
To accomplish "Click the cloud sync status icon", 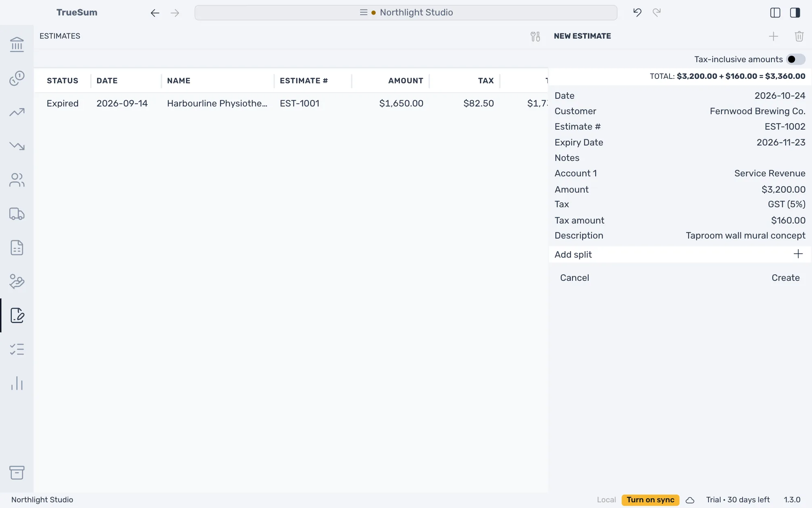I will click(690, 500).
